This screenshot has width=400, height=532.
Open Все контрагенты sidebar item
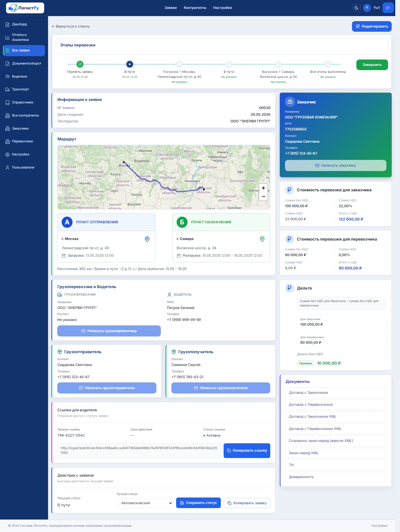point(24,115)
